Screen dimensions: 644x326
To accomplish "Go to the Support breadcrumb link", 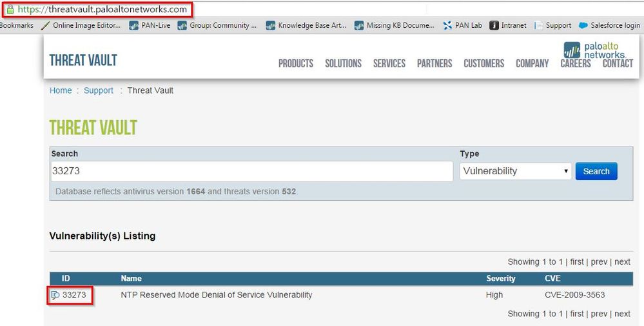I will (99, 90).
